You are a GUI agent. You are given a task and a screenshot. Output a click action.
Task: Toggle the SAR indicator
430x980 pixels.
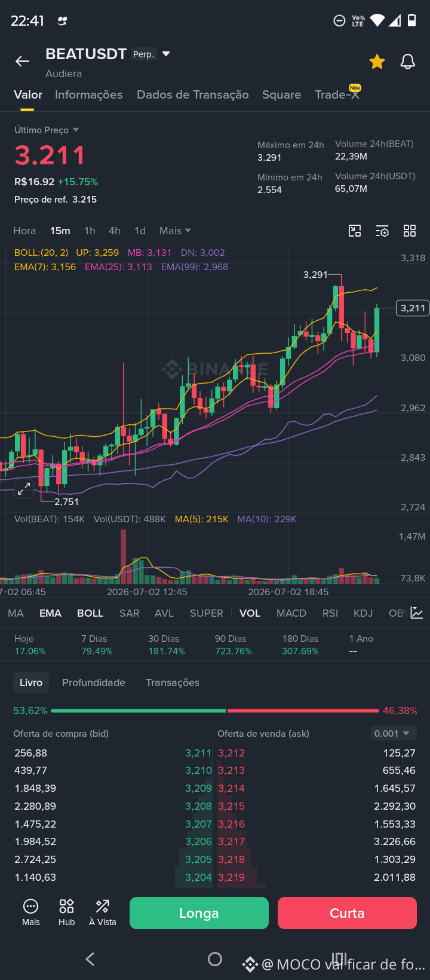pyautogui.click(x=129, y=613)
